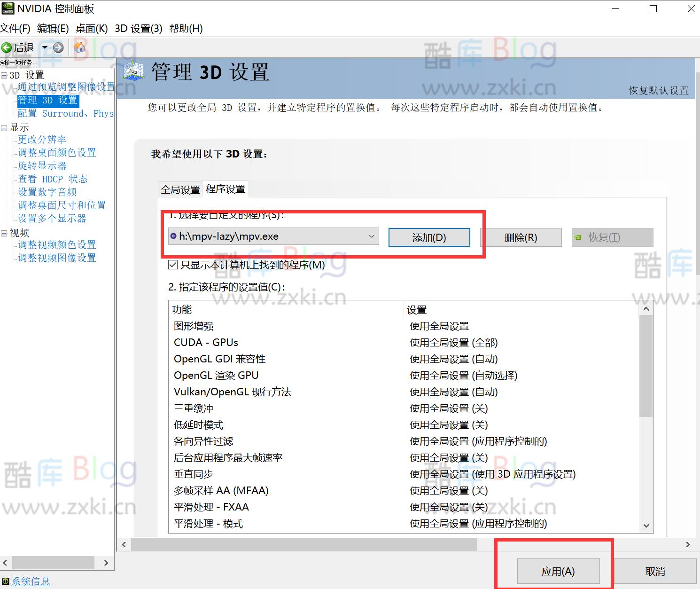The width and height of the screenshot is (700, 589).
Task: Click the 添加(D) button
Action: coord(428,237)
